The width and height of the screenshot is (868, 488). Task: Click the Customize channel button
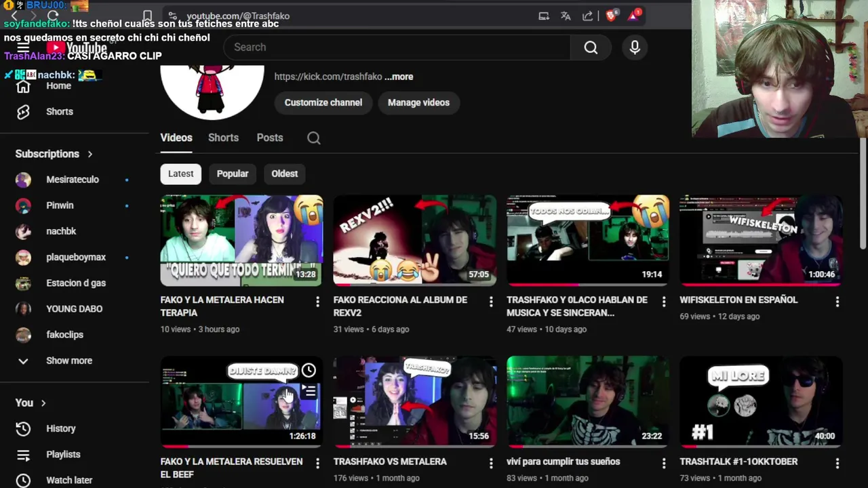pyautogui.click(x=323, y=102)
